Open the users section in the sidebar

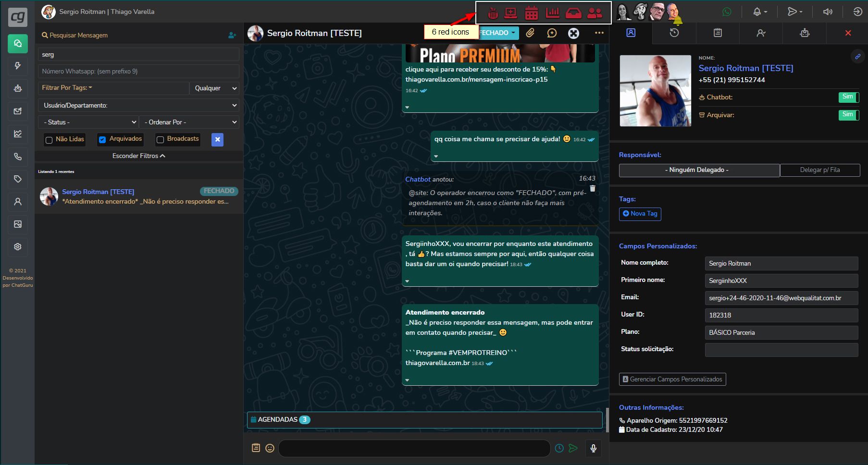(18, 202)
